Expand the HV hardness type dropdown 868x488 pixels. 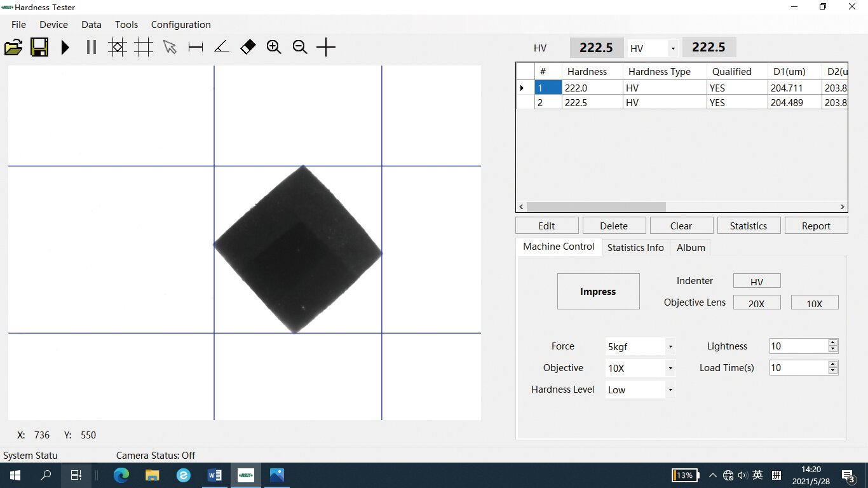click(x=672, y=48)
